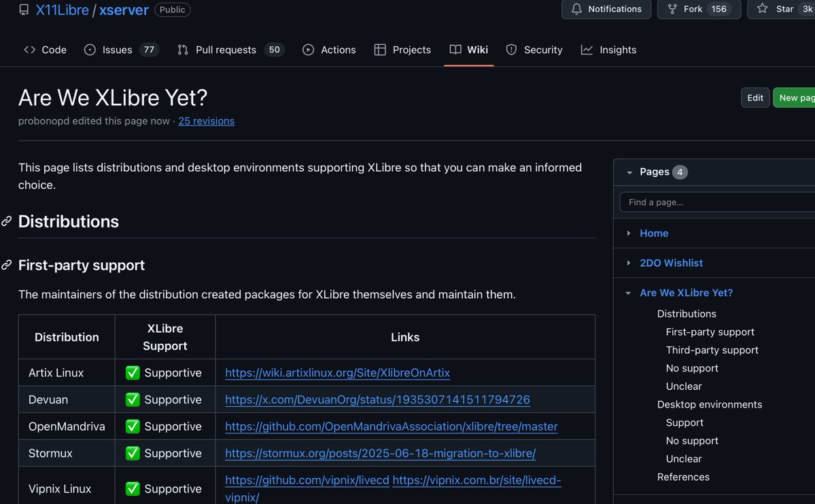Click the Pull requests count badge 50
Image resolution: width=815 pixels, height=504 pixels.
(x=275, y=50)
